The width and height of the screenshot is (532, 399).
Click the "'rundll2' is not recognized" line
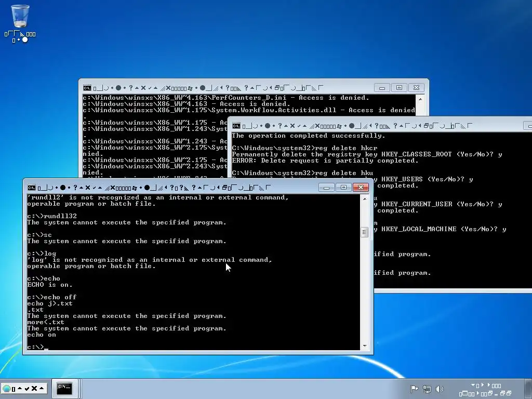[158, 197]
